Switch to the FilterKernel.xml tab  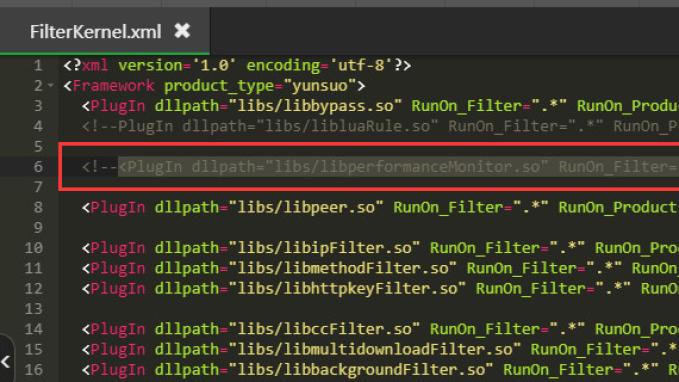click(96, 32)
